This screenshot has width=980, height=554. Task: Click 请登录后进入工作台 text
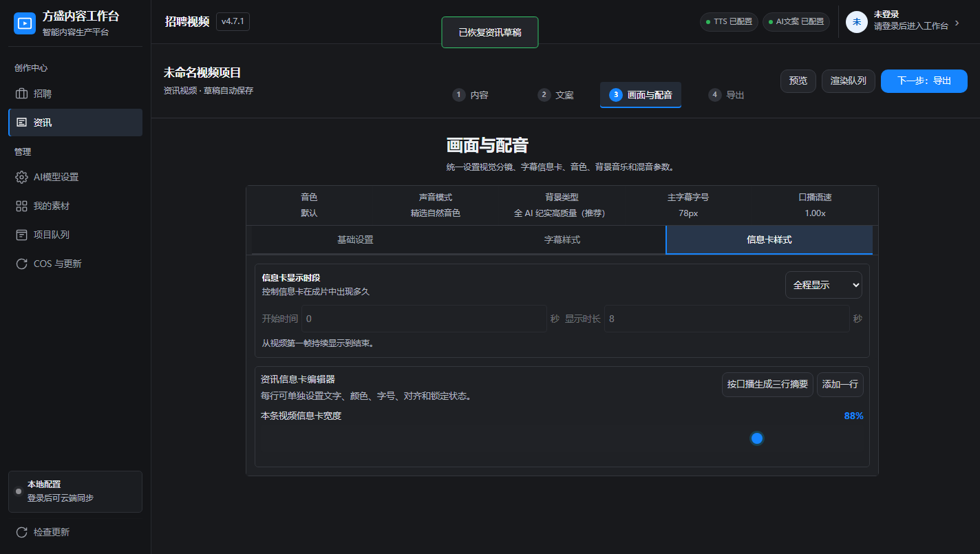click(911, 26)
